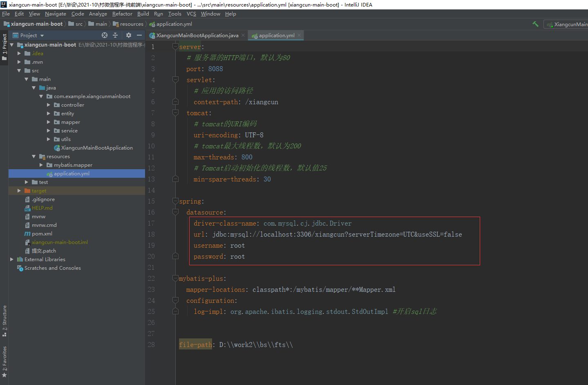Select HELP.md file in tree
This screenshot has width=588, height=385.
point(42,208)
